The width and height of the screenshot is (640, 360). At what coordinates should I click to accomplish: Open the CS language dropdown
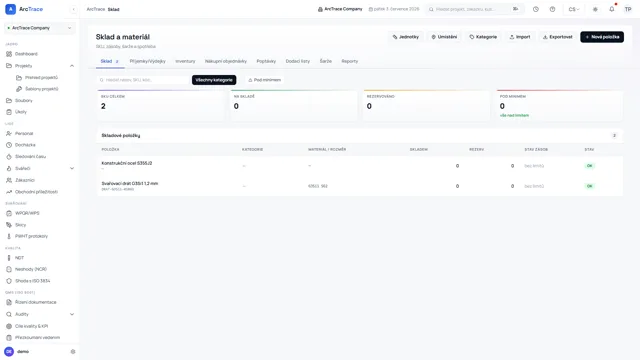pyautogui.click(x=573, y=9)
